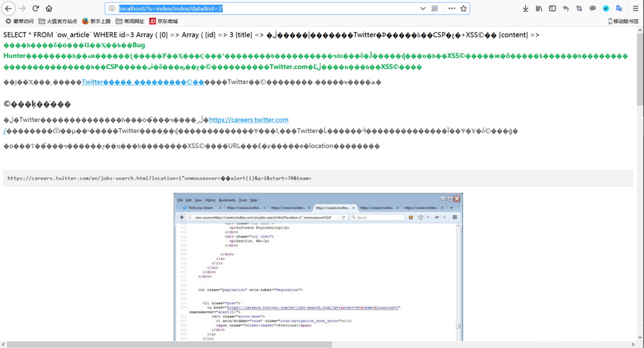Expand the address bar history dropdown

(x=423, y=9)
